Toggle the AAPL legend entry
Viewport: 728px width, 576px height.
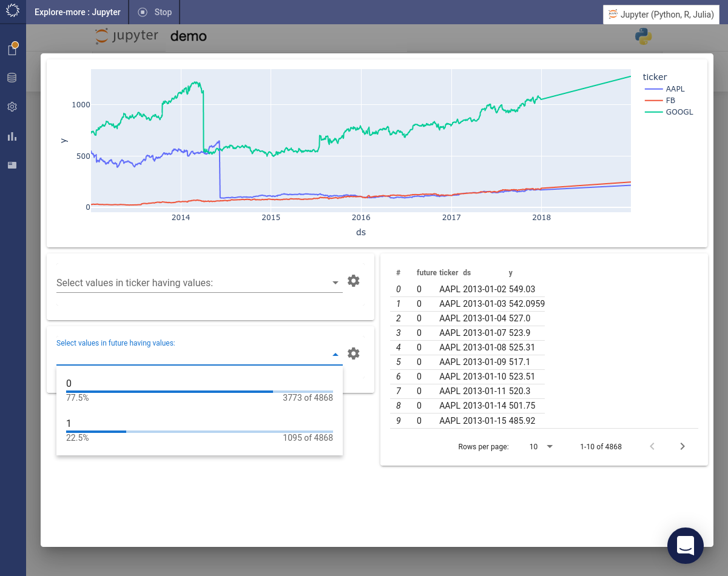665,89
